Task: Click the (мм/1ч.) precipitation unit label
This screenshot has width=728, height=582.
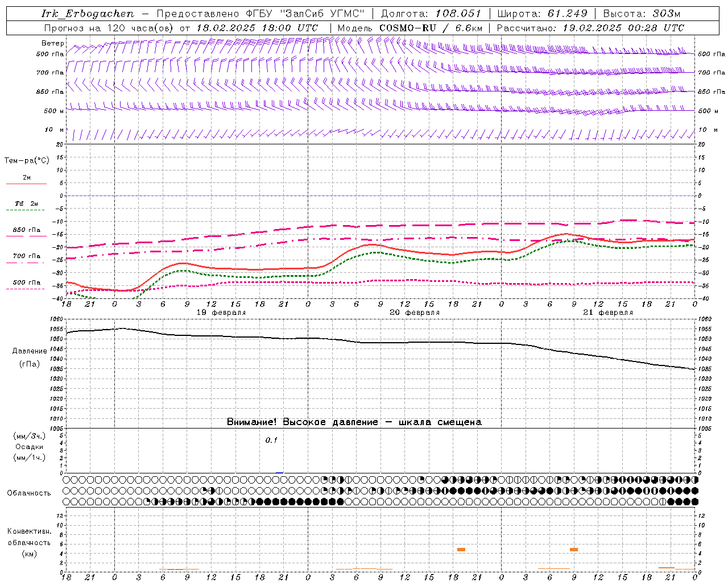Action: tap(30, 458)
